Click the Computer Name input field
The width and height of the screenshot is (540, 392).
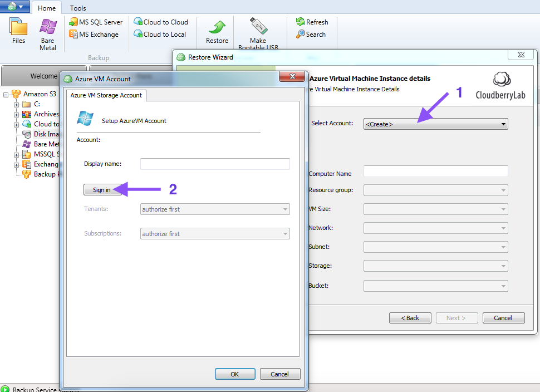pos(436,171)
